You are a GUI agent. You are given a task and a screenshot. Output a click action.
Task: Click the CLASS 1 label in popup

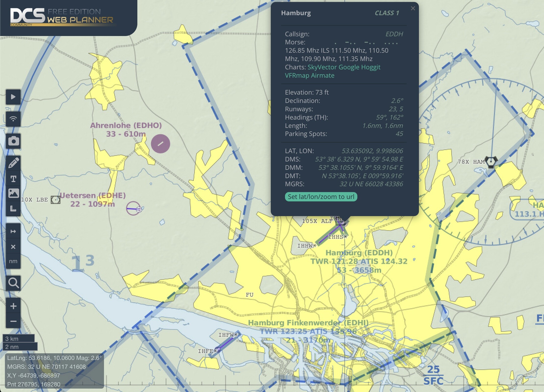387,13
